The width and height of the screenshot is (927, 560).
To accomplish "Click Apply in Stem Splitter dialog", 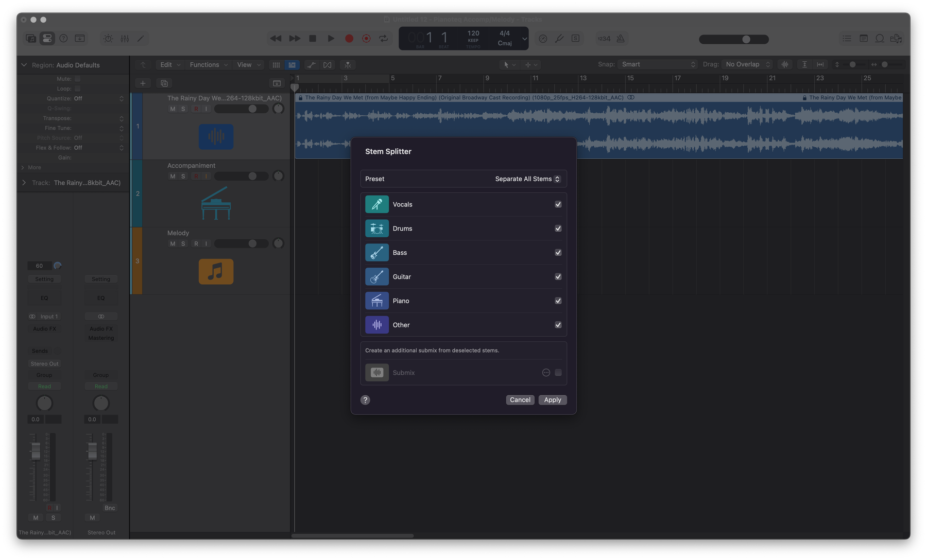I will point(552,400).
